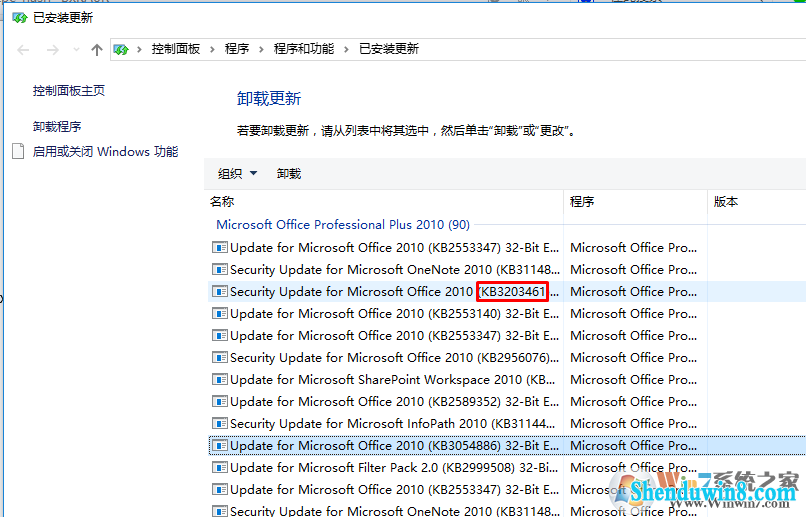
Task: Click the icon of the Filter Pack 2.0 update
Action: point(219,468)
